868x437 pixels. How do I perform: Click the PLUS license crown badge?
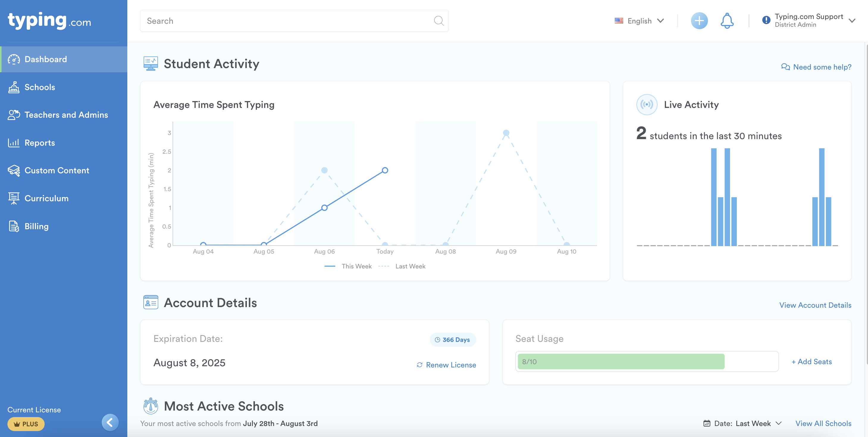click(x=26, y=424)
